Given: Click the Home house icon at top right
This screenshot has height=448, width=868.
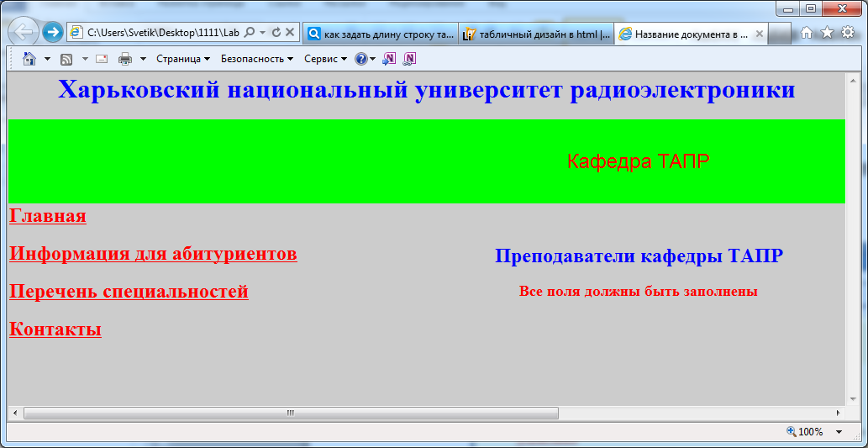Looking at the screenshot, I should [807, 34].
